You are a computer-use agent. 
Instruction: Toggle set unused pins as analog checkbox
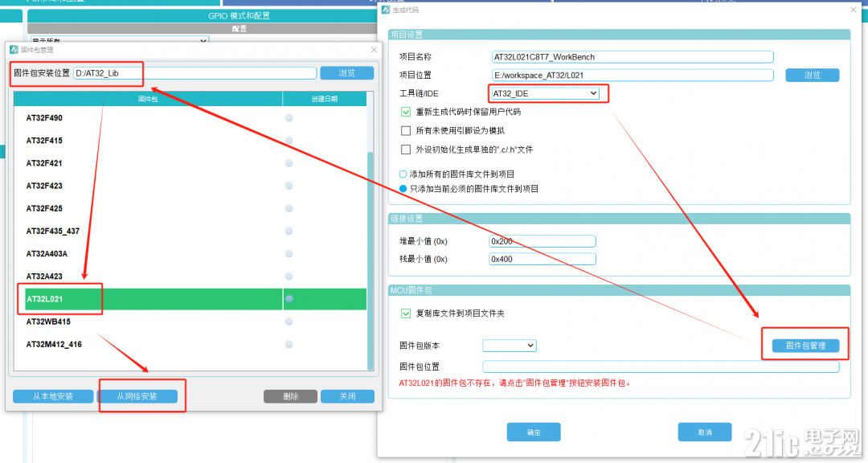coord(406,131)
